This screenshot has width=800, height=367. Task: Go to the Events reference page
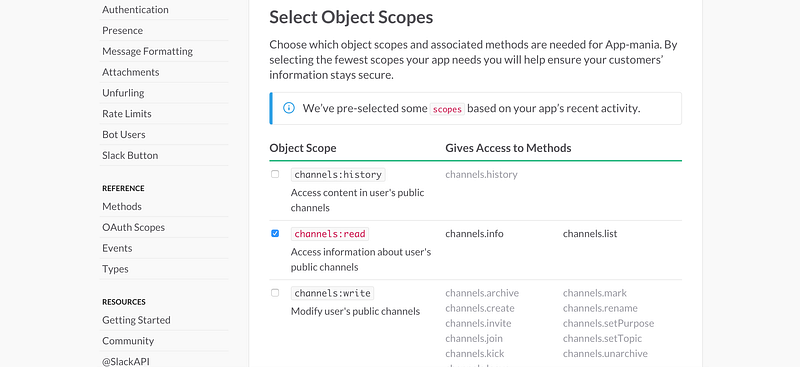click(117, 249)
